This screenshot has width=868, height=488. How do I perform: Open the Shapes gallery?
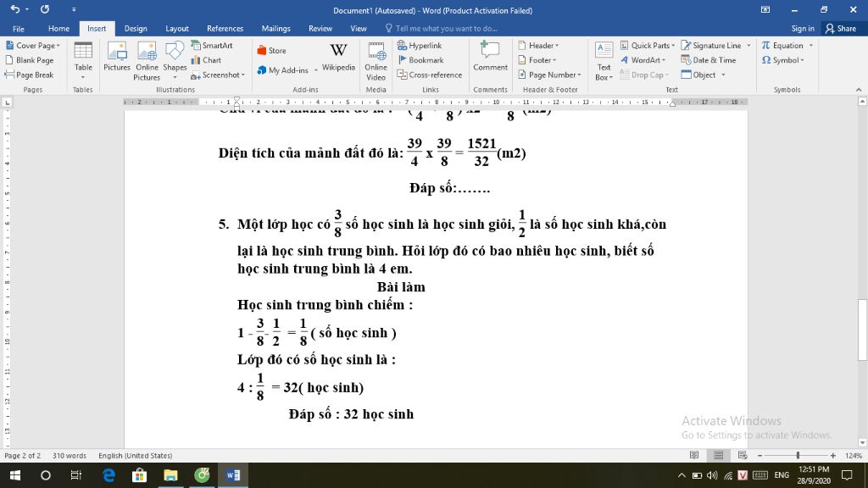(x=175, y=60)
